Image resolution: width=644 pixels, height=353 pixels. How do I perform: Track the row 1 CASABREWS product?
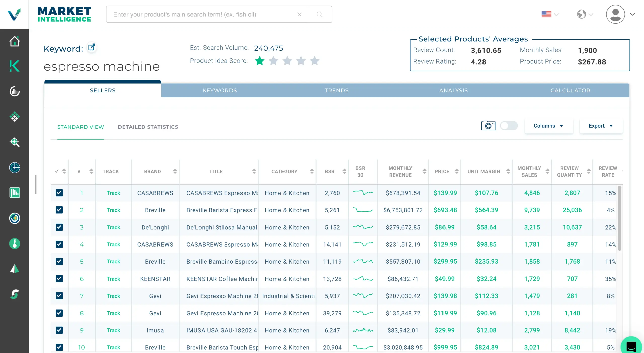(113, 193)
